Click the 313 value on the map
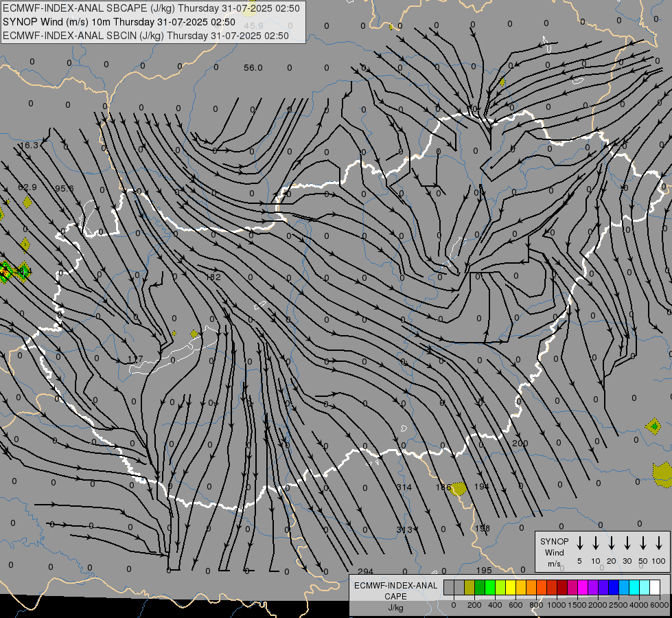This screenshot has height=618, width=672. point(404,529)
